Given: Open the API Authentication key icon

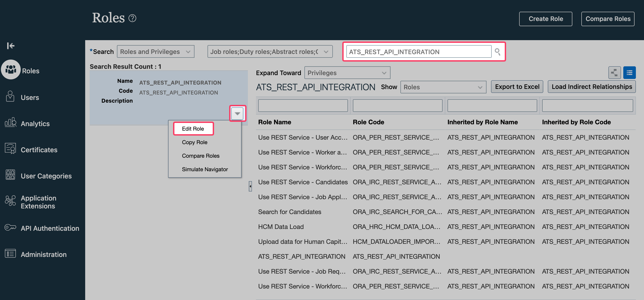Looking at the screenshot, I should click(10, 227).
